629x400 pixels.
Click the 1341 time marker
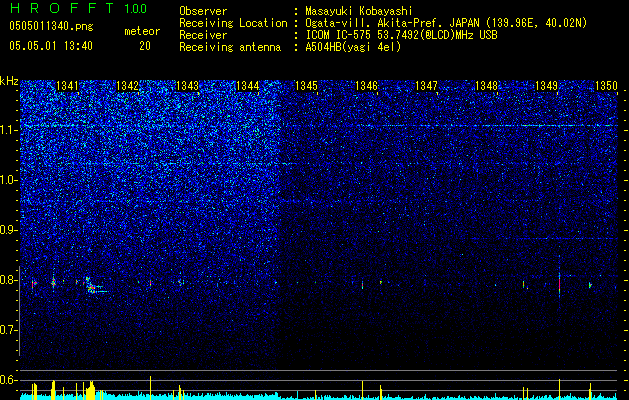(x=67, y=86)
